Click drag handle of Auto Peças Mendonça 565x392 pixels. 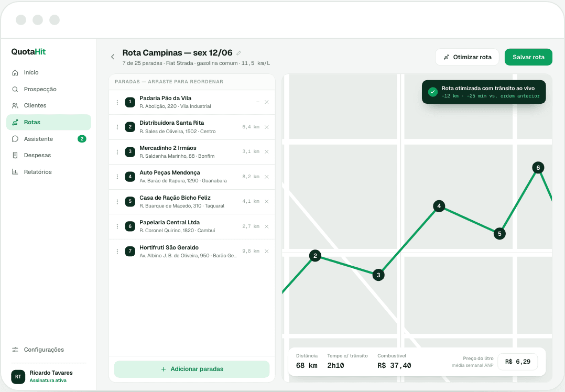[x=117, y=177]
